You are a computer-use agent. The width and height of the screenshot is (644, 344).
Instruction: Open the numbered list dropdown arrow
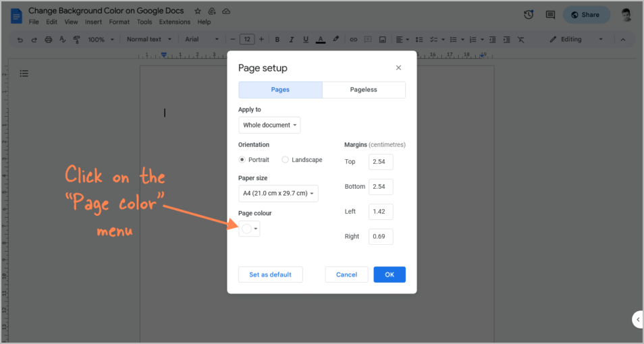(482, 40)
